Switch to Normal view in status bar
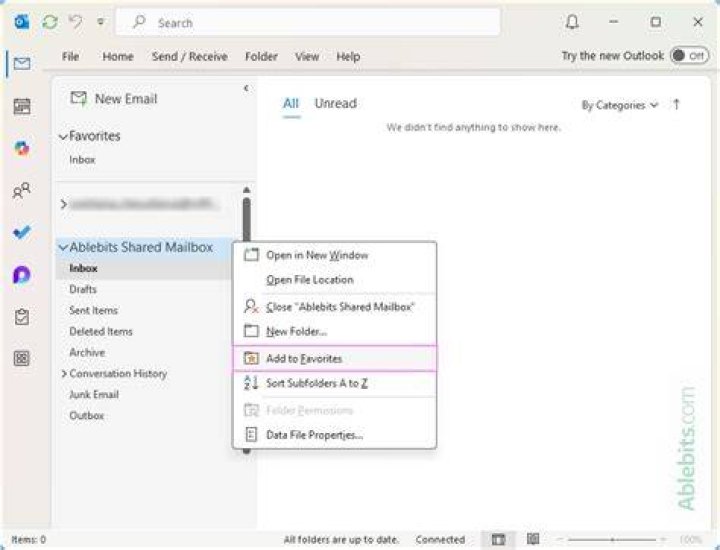This screenshot has width=720, height=550. point(498,539)
